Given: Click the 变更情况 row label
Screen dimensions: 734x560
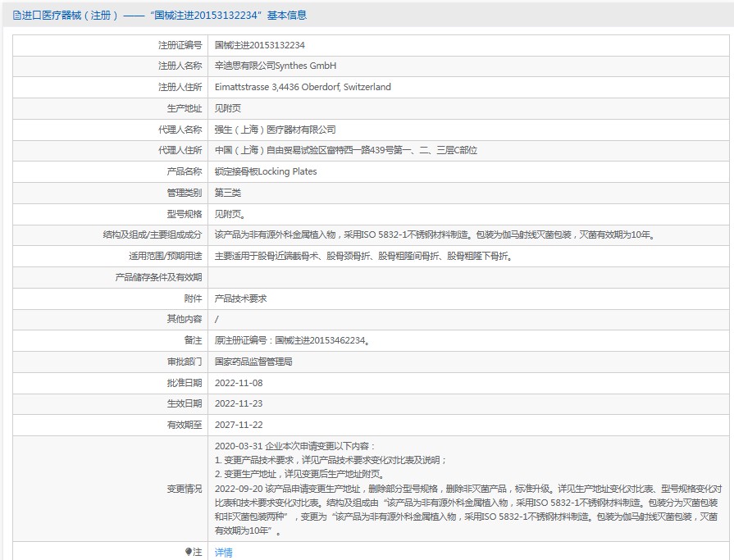Looking at the screenshot, I should [185, 489].
